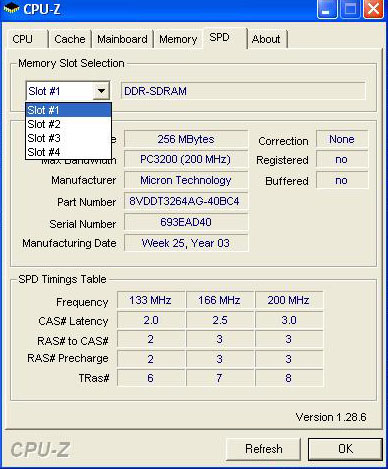The image size is (388, 469).
Task: Close the CPU-Z window
Action: click(x=373, y=9)
